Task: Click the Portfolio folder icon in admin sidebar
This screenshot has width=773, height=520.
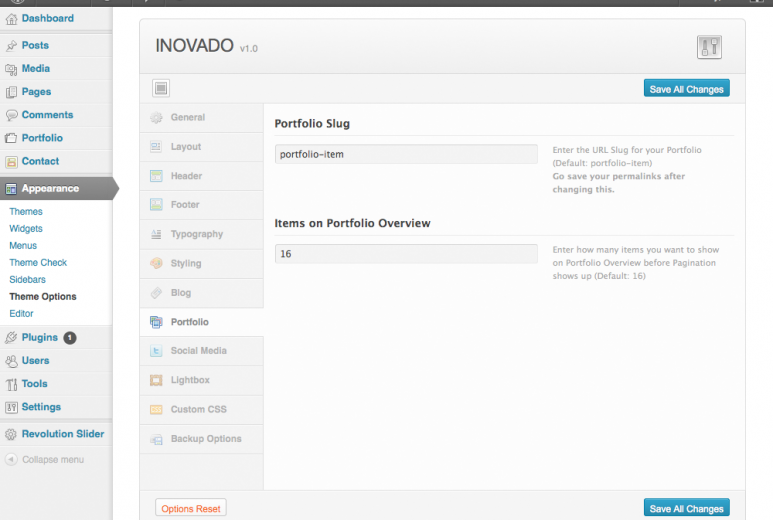Action: tap(11, 139)
